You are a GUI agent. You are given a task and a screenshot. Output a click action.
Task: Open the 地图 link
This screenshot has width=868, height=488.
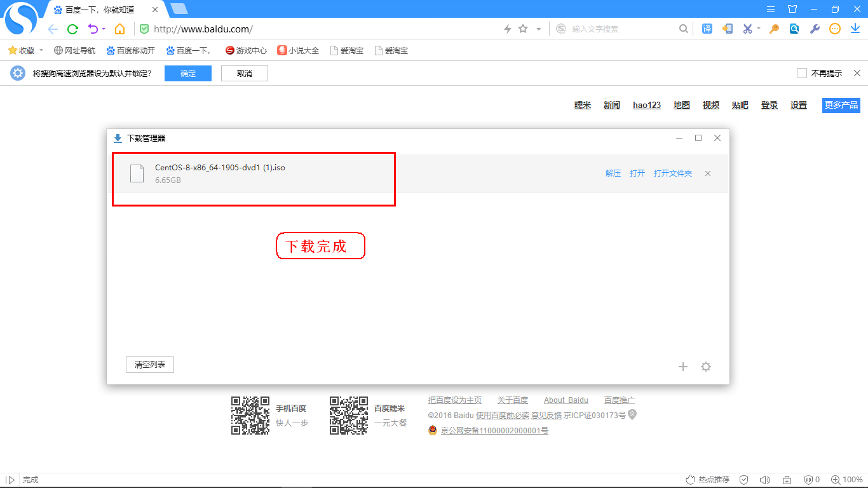click(x=682, y=105)
